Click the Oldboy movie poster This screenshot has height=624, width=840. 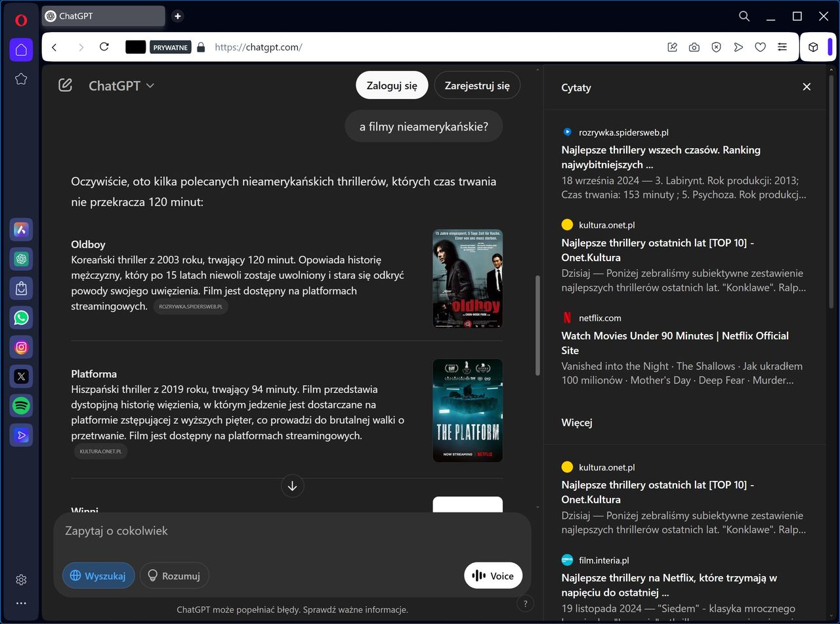(x=468, y=278)
